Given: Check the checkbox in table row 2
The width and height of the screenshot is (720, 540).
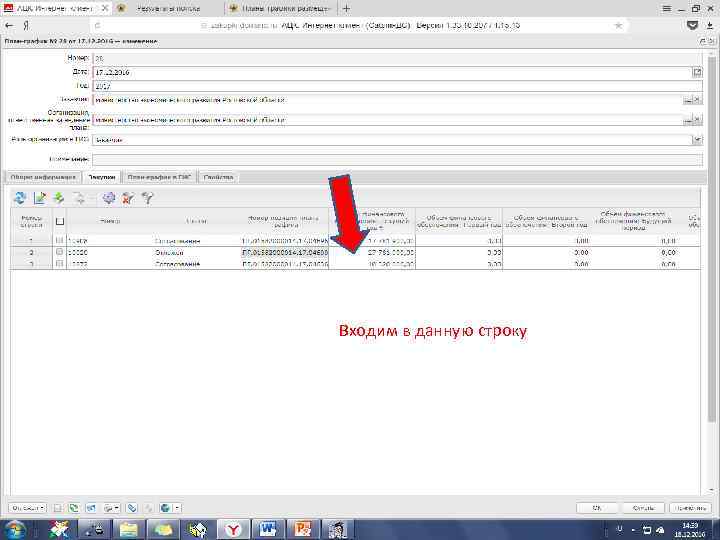Looking at the screenshot, I should (x=59, y=252).
